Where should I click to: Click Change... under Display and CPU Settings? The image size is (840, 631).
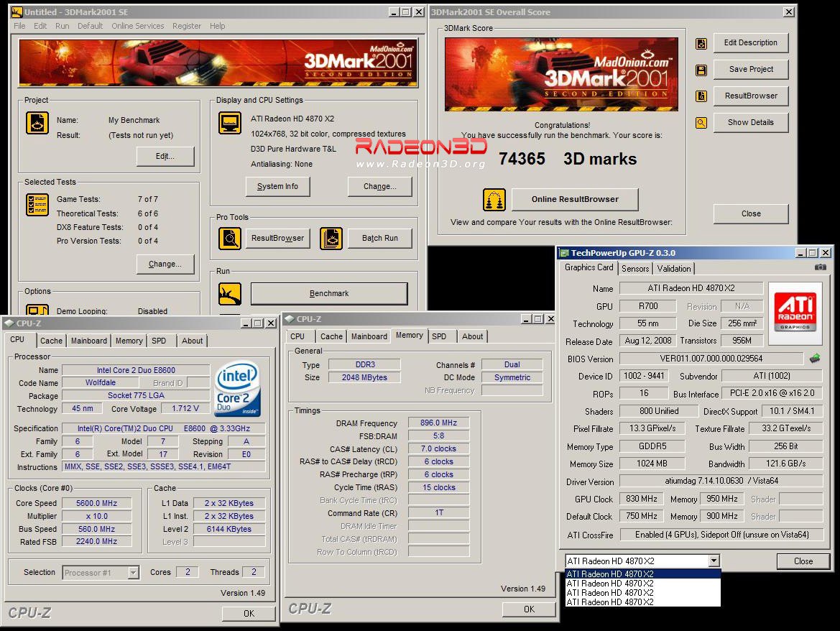380,186
